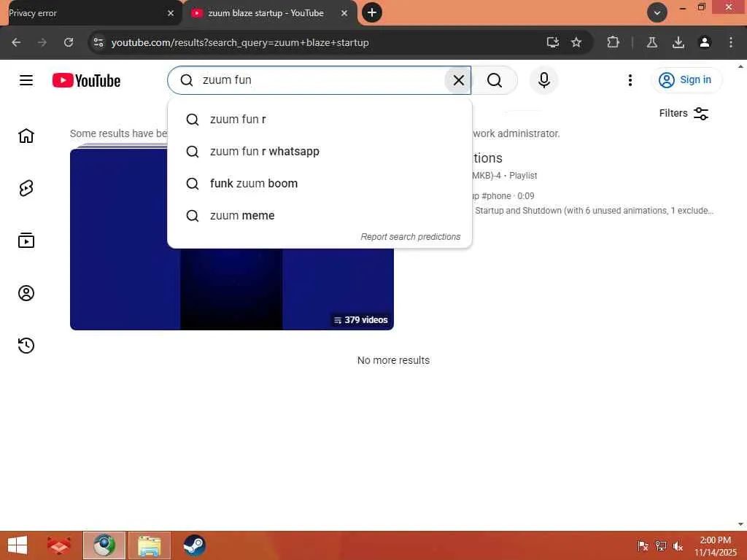The image size is (747, 560).
Task: Open Action Center flag tray icon
Action: point(643,546)
